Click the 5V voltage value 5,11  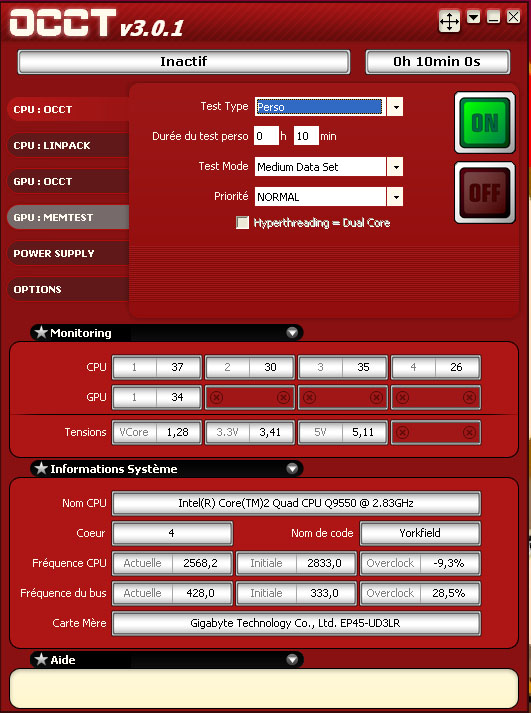point(364,432)
